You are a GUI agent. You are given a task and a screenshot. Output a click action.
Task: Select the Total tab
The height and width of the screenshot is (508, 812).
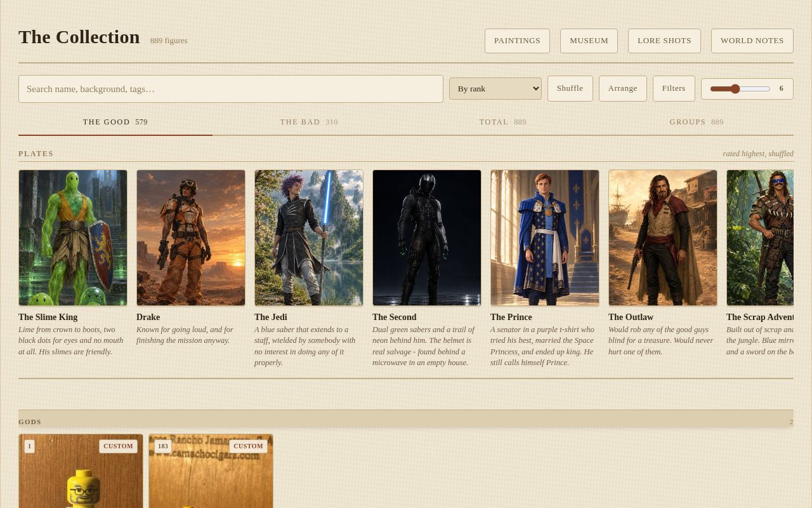click(503, 122)
